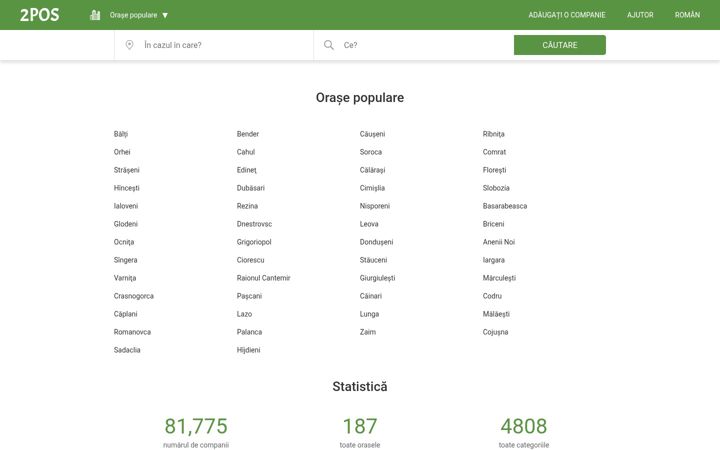The height and width of the screenshot is (450, 720).
Task: Click the city buildings icon in header
Action: coord(95,15)
